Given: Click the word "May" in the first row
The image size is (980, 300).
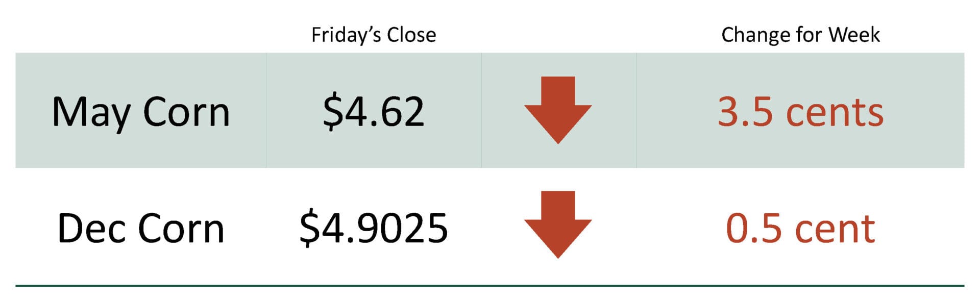Looking at the screenshot, I should [x=91, y=113].
